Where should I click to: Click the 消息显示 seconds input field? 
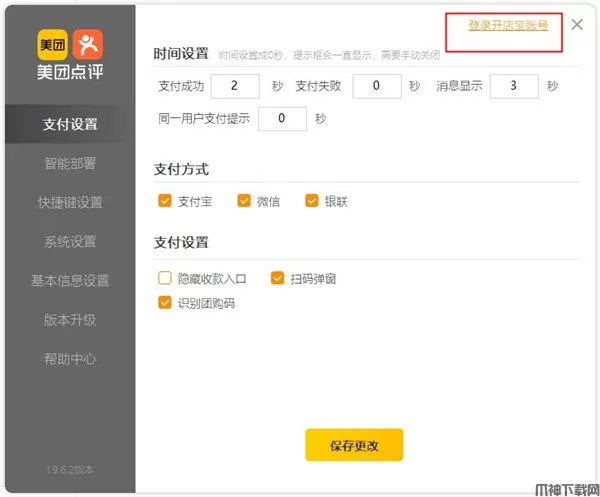pos(515,86)
